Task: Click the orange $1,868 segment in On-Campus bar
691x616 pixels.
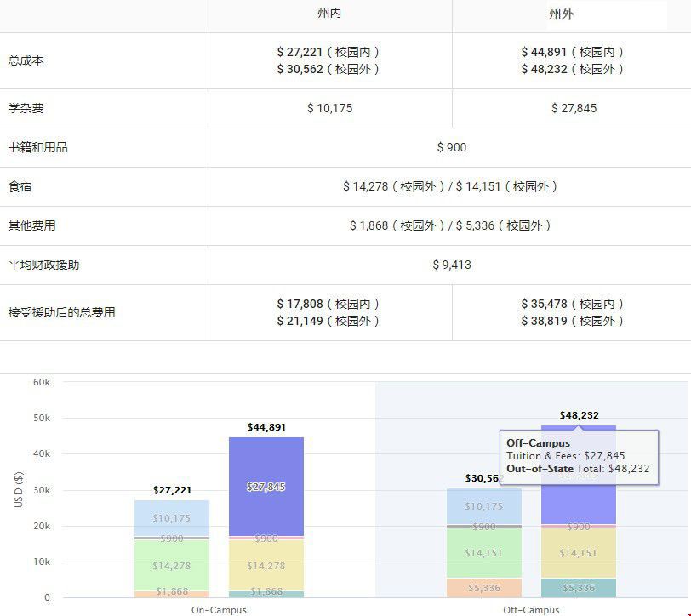Action: click(x=172, y=594)
